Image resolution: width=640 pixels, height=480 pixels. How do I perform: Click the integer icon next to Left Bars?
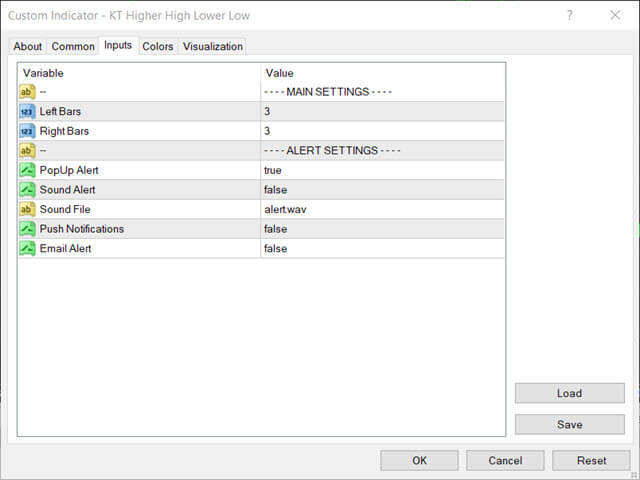point(27,111)
